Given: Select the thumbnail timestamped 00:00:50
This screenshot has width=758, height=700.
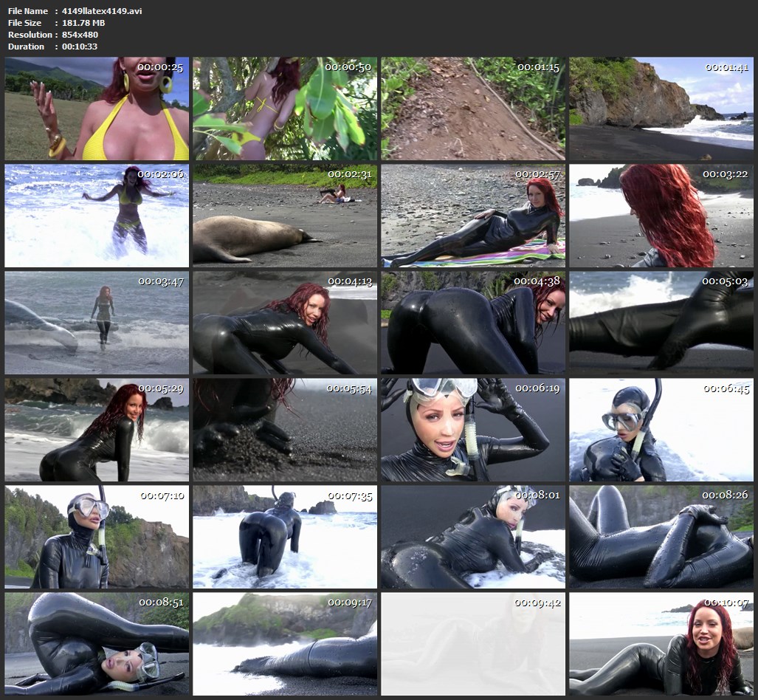Looking at the screenshot, I should (x=285, y=109).
